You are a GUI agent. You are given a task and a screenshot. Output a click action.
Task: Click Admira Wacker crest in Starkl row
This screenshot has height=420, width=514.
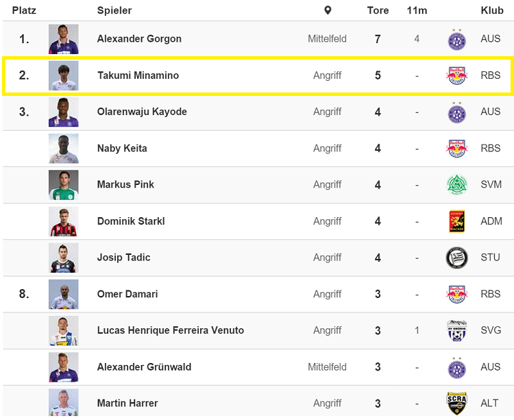pos(456,221)
